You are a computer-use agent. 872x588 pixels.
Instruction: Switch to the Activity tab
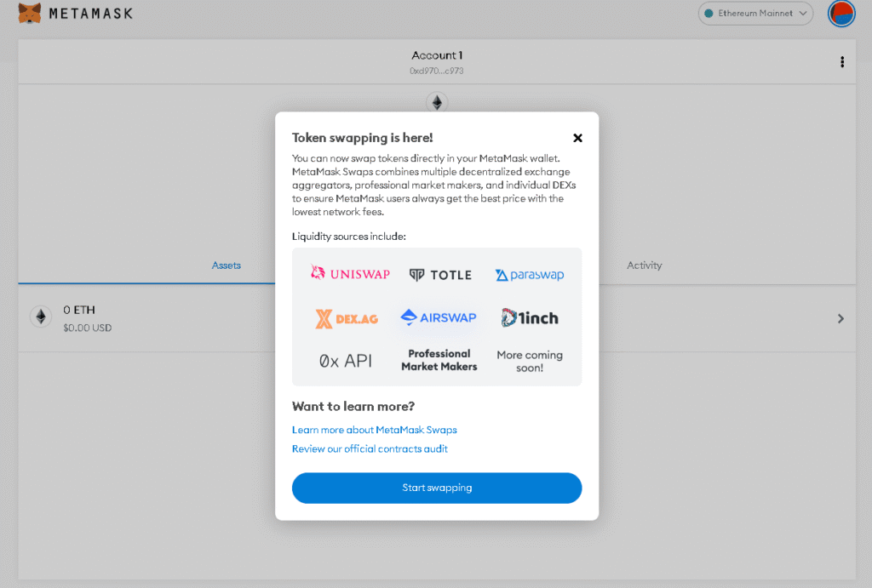(x=644, y=265)
